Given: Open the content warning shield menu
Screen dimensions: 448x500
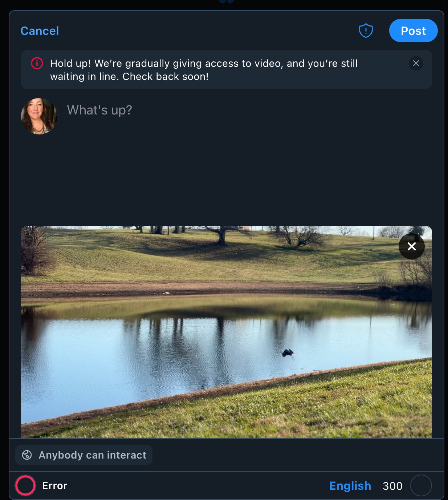Looking at the screenshot, I should [366, 31].
